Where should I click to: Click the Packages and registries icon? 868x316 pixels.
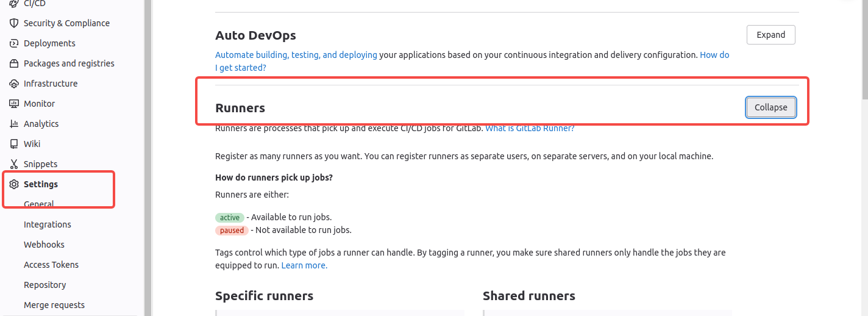[x=14, y=63]
